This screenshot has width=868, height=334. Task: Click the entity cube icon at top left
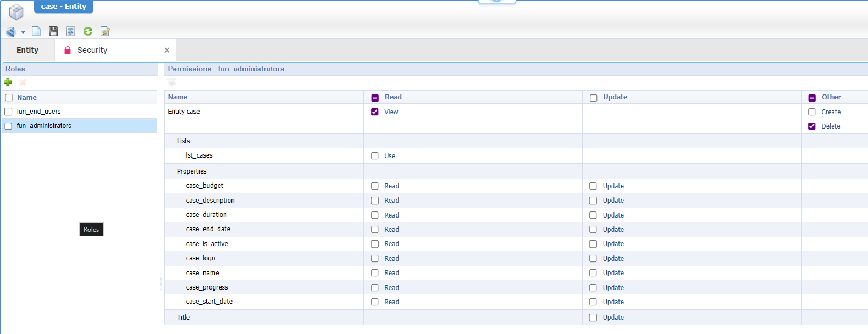click(x=16, y=12)
